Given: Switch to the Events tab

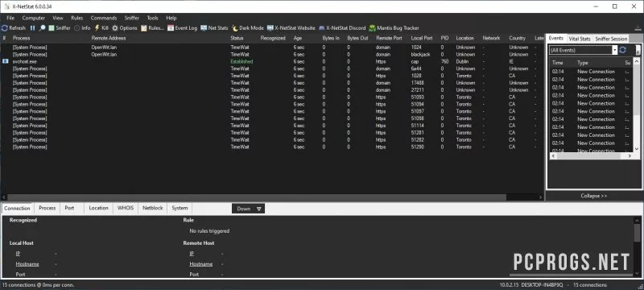Looking at the screenshot, I should pos(556,38).
